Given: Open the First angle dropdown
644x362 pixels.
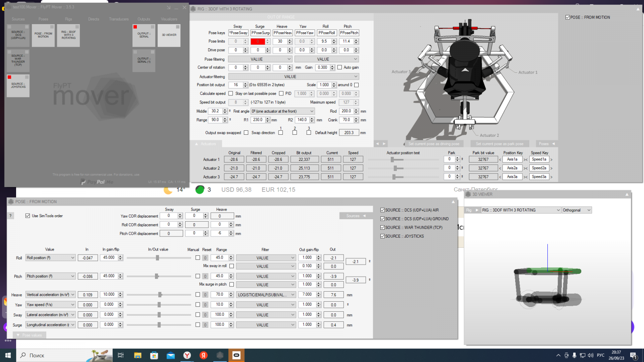Looking at the screenshot, I should click(x=283, y=111).
